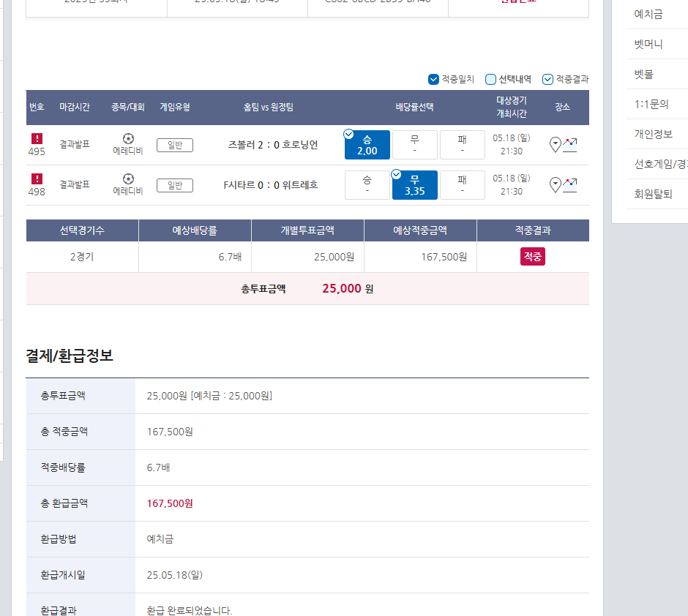Open the odds trend chart for game 498
Screen dimensions: 688x616
point(570,185)
